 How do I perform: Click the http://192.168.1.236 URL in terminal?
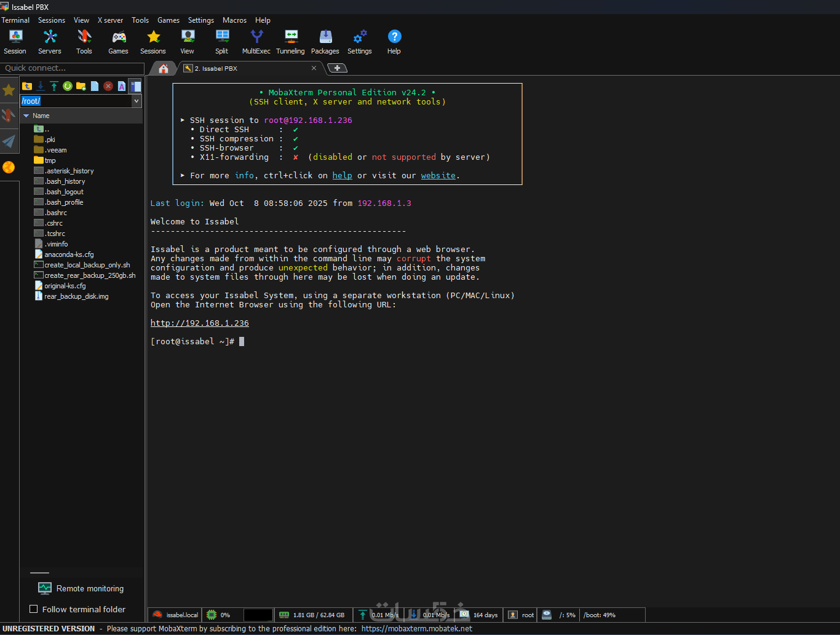(200, 323)
